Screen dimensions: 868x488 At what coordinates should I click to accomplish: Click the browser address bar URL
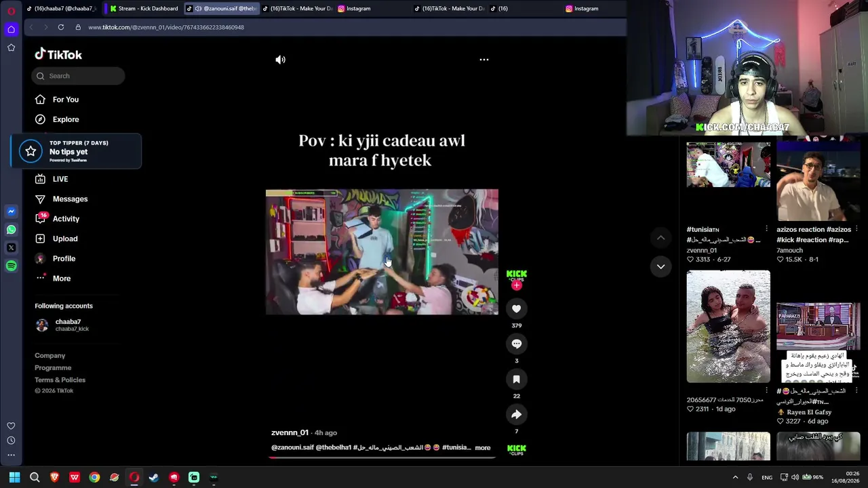(166, 27)
